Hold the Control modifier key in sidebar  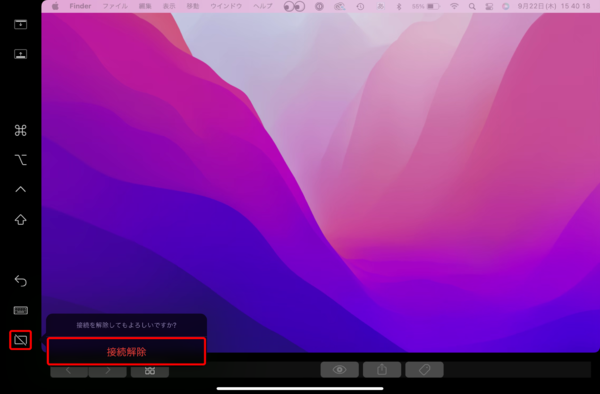coord(20,189)
